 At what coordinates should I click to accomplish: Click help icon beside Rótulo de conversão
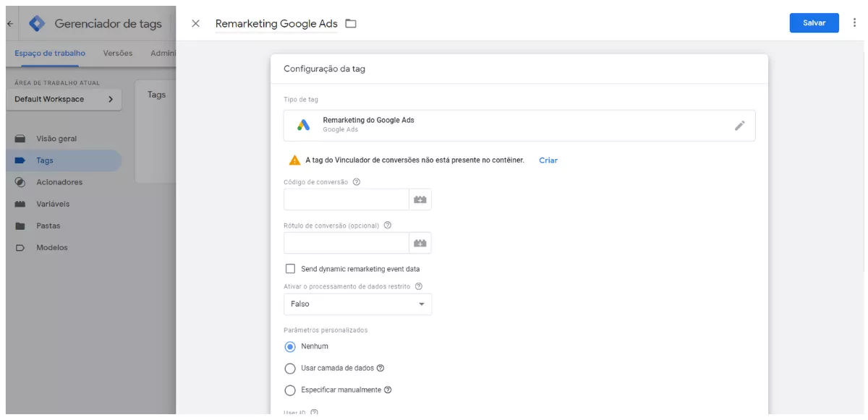pos(387,226)
